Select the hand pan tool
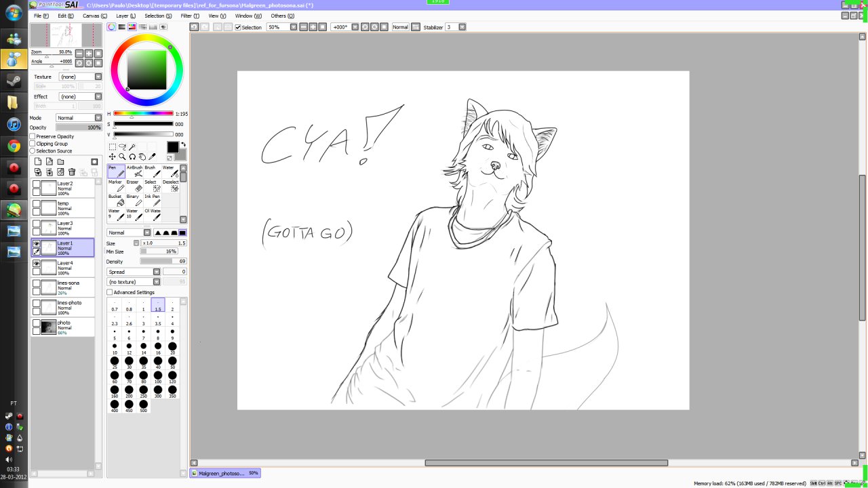 (142, 157)
